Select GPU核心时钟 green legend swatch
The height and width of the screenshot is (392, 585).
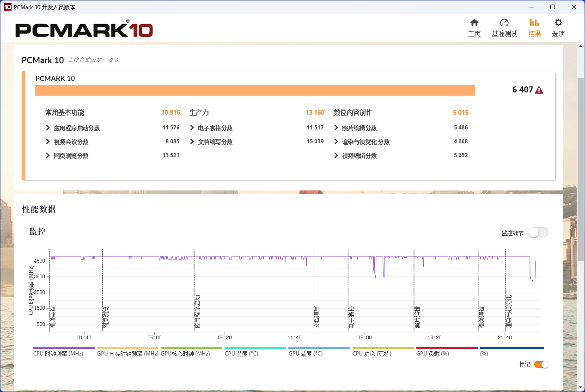(x=191, y=348)
